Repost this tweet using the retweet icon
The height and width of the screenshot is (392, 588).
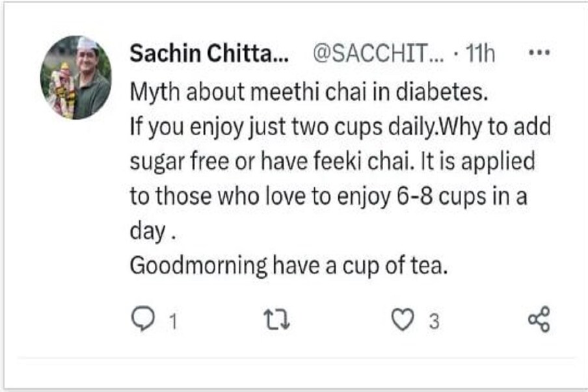pos(276,319)
